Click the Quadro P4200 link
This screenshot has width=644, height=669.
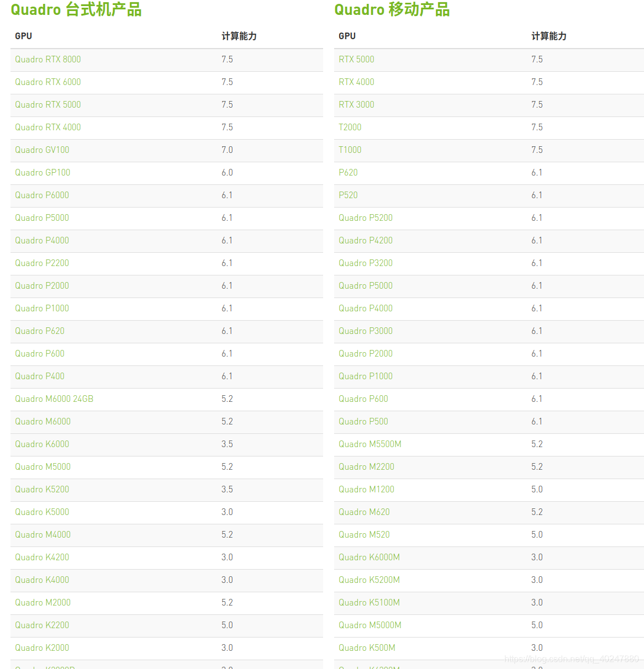(366, 241)
